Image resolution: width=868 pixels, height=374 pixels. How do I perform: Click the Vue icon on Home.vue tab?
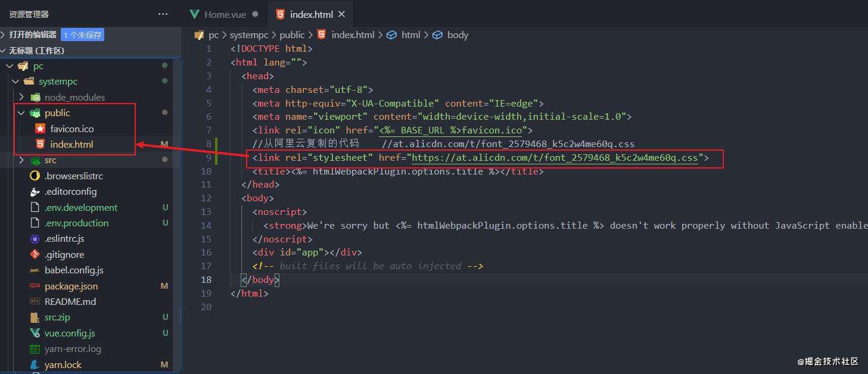pos(194,14)
